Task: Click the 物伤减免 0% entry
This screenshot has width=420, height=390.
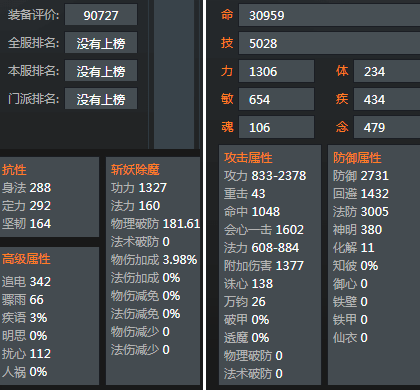Action: tap(145, 296)
